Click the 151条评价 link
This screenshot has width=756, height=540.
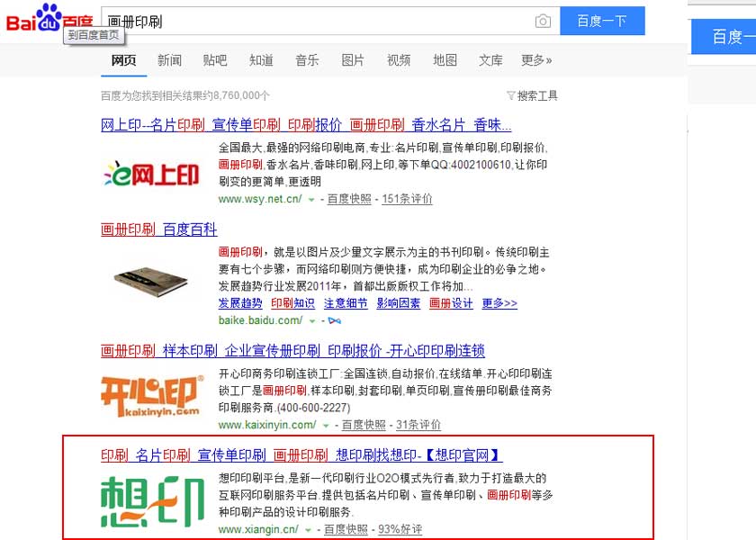[x=407, y=199]
